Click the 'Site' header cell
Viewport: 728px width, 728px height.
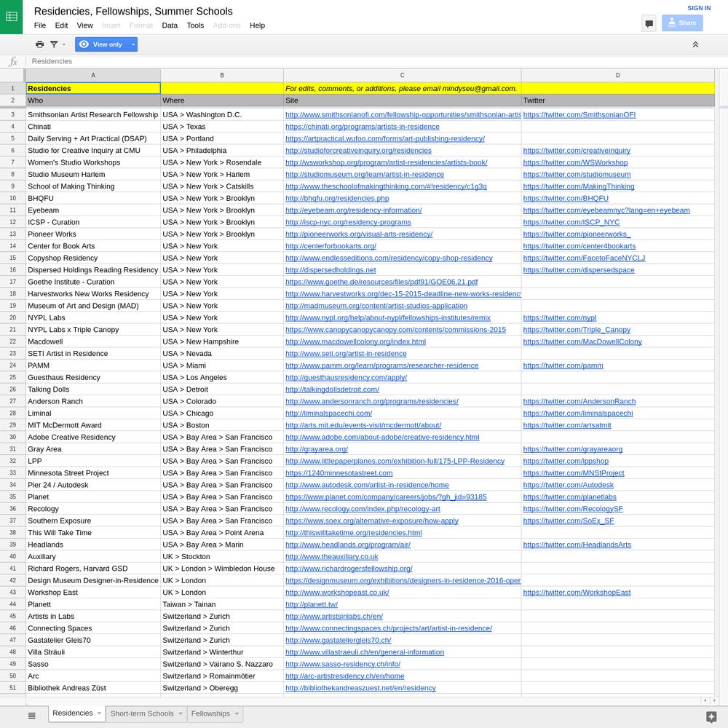(402, 100)
